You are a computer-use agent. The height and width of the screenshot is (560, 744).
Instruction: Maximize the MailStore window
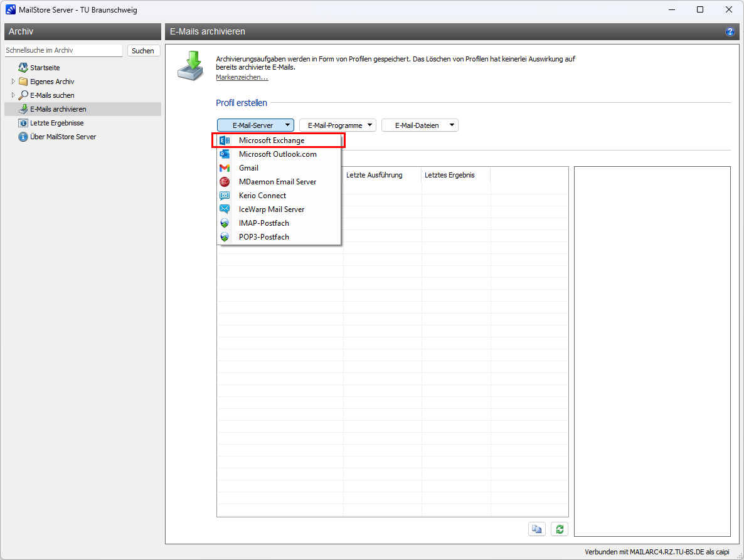[700, 9]
